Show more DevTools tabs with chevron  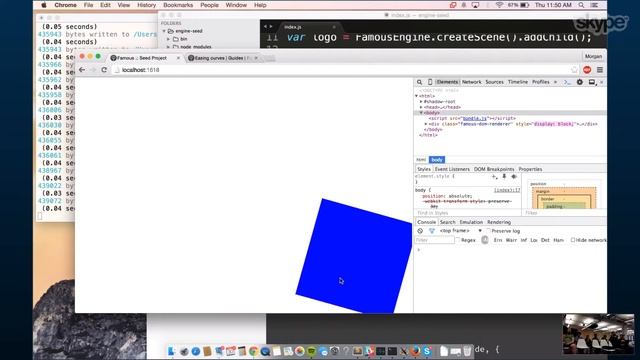point(555,82)
